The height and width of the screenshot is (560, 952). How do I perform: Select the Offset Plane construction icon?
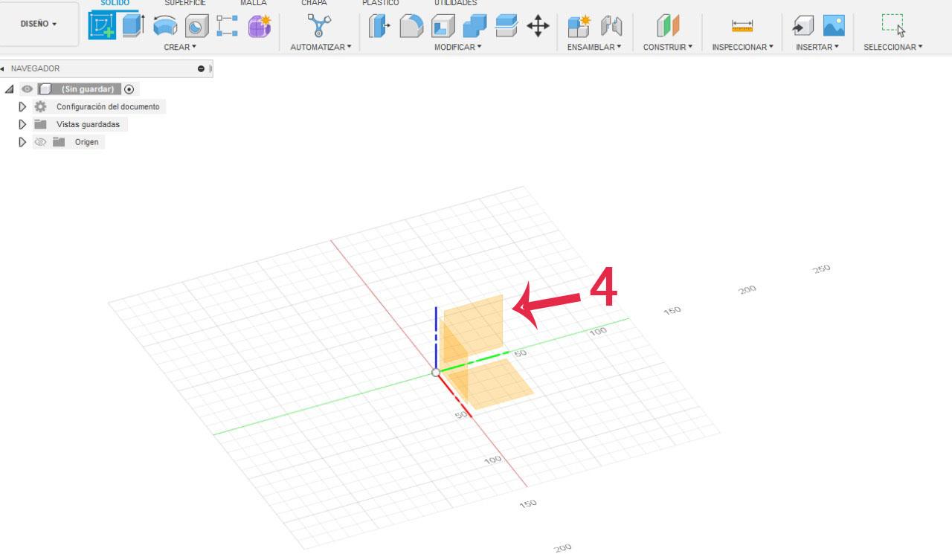point(668,27)
